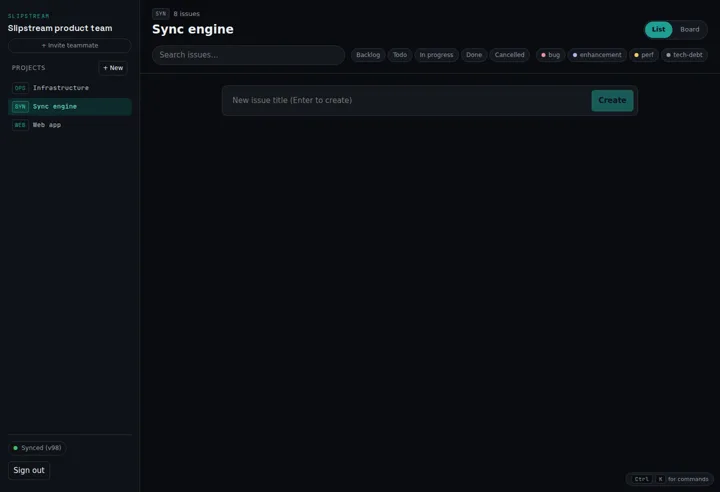Click the SYN badge above the title
The image size is (720, 492).
pyautogui.click(x=161, y=14)
